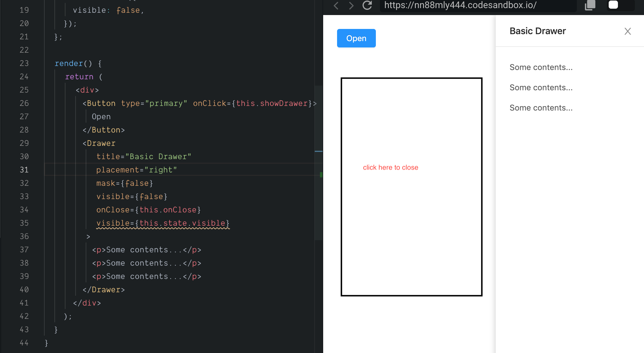Click this.showDrawer in the Button onClick
Viewport: 644px width, 353px height.
click(272, 103)
